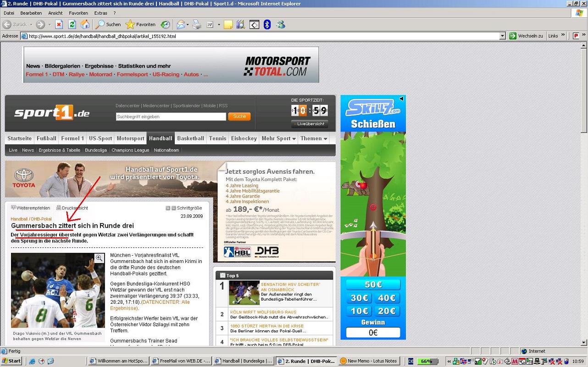Viewport: 588px width, 367px height.
Task: Click the vertical scrollbar down arrow
Action: coord(584,342)
